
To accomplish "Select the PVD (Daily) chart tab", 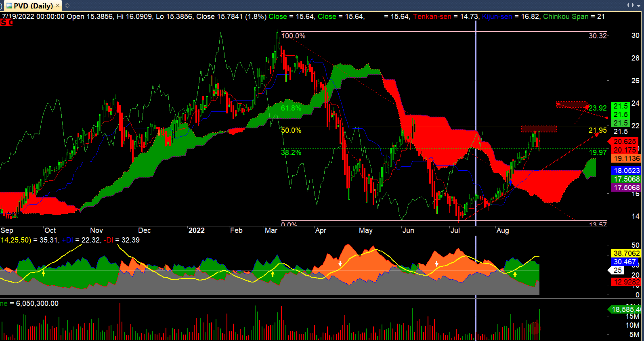I will coord(33,6).
